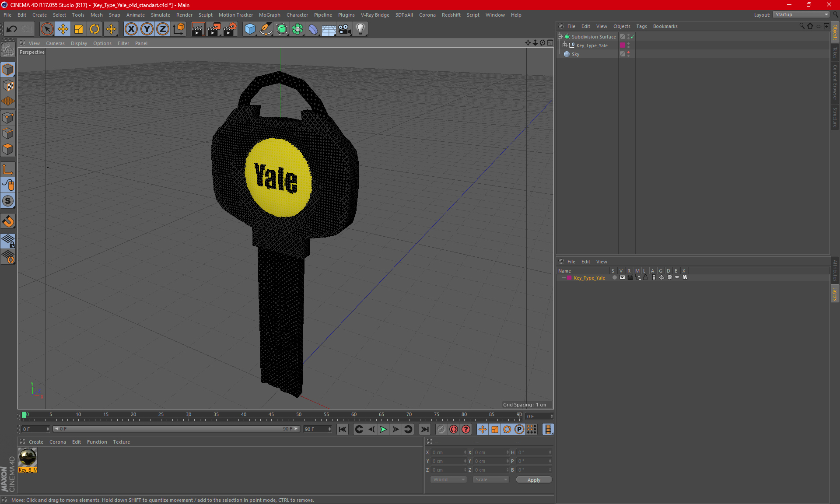Add a Cube primitive object
Viewport: 840px width, 504px height.
(x=250, y=29)
